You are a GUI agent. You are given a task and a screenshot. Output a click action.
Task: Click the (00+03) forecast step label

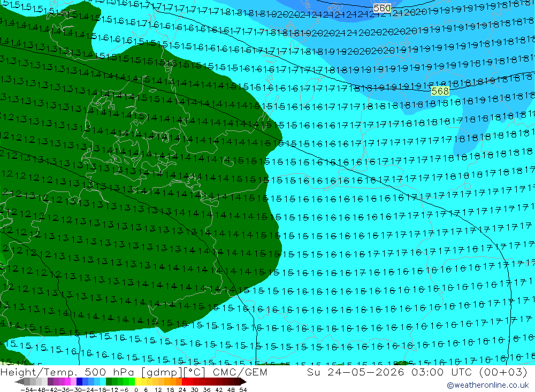(x=503, y=372)
